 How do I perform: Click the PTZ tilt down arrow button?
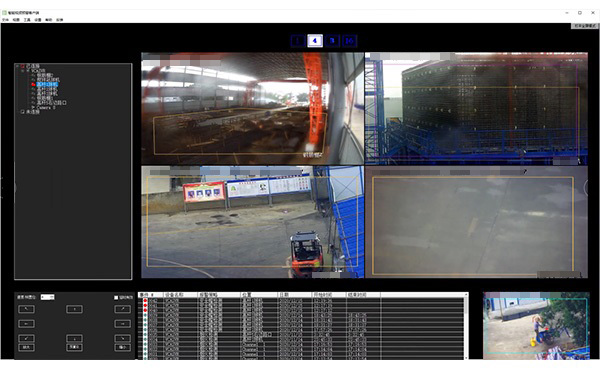[74, 339]
